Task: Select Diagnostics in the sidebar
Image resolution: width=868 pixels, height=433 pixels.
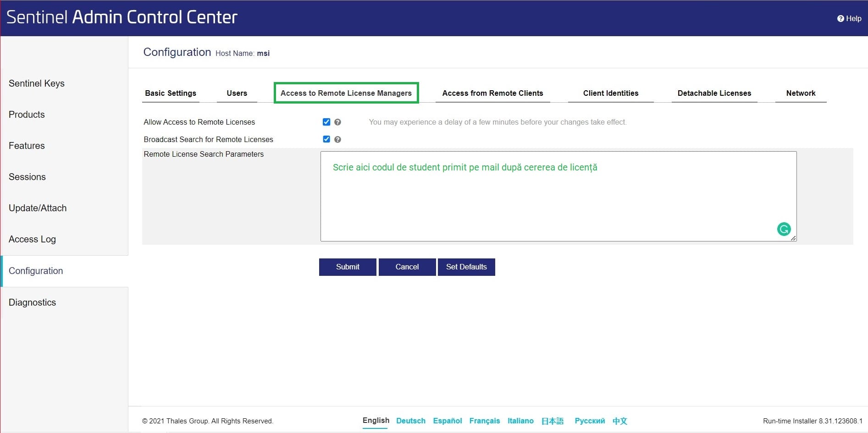Action: coord(32,302)
